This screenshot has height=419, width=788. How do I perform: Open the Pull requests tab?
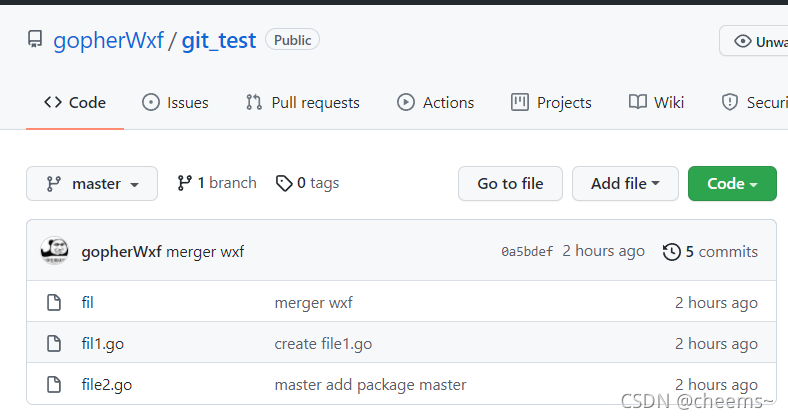pyautogui.click(x=302, y=102)
